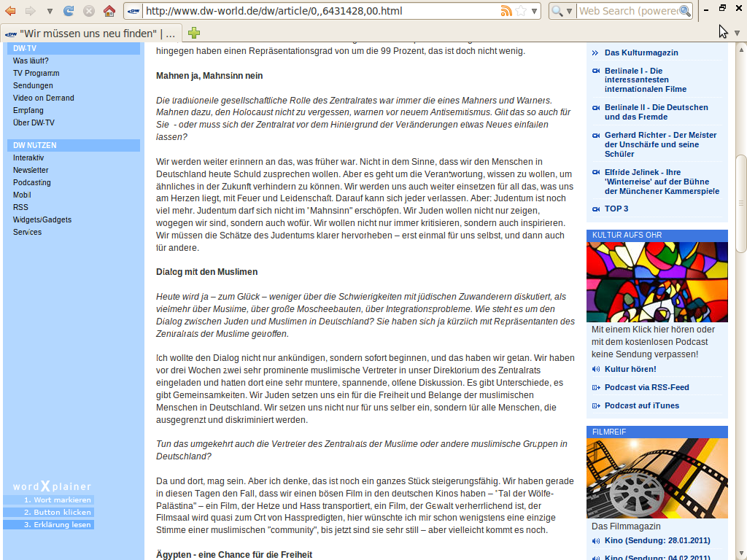The height and width of the screenshot is (560, 747).
Task: Open the Podcasting sidebar link
Action: click(x=32, y=183)
